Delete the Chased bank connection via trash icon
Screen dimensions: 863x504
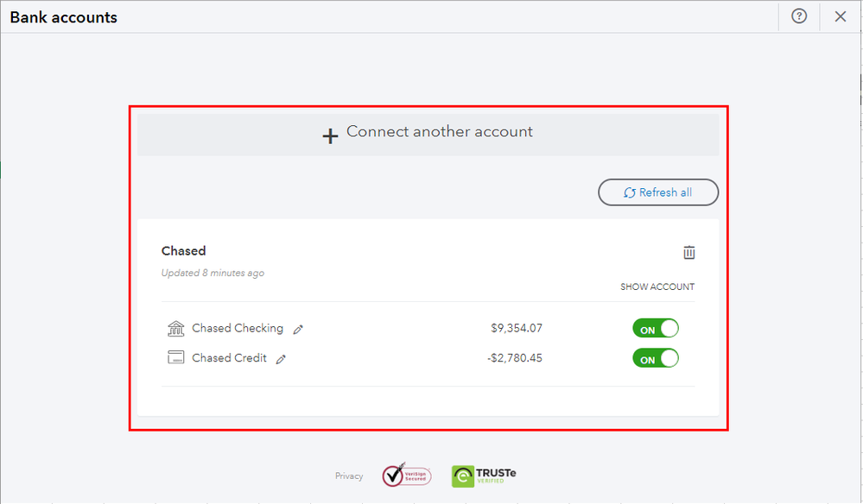[688, 252]
